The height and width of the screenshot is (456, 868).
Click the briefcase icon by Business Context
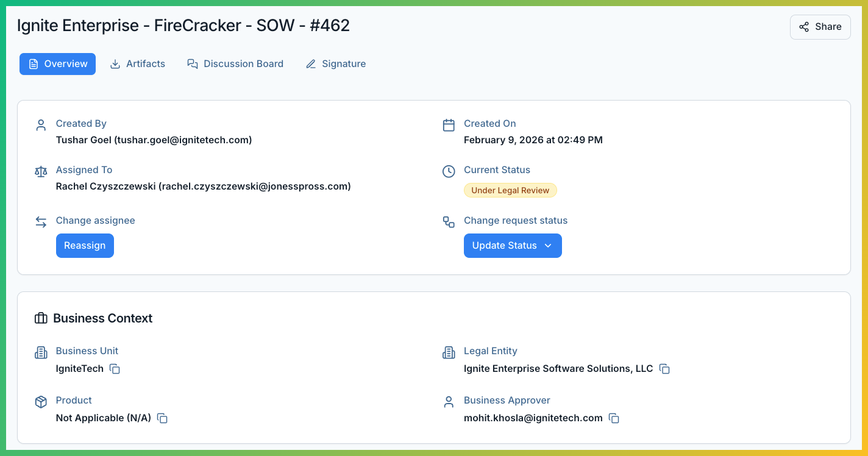click(41, 318)
